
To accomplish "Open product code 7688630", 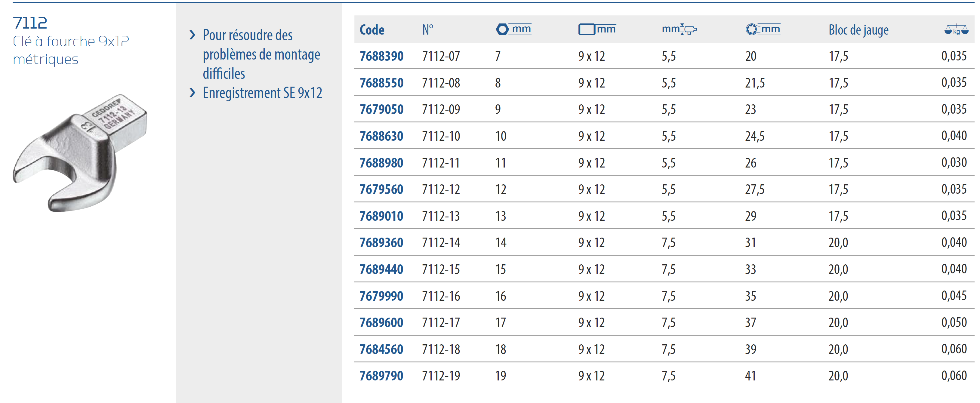I will (x=382, y=136).
